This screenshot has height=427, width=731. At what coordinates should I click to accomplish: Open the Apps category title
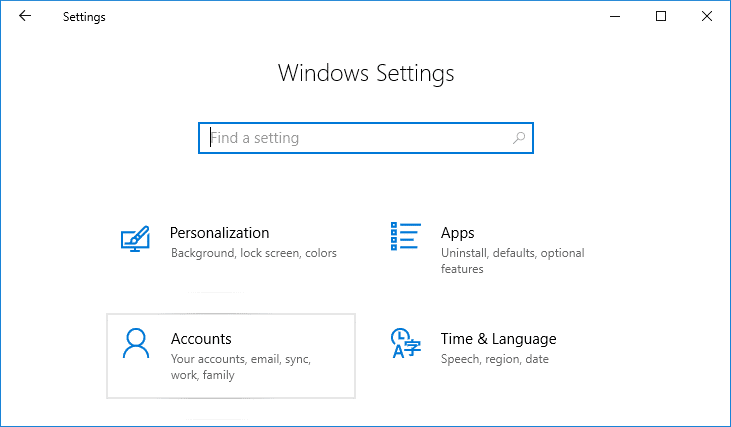(x=457, y=233)
